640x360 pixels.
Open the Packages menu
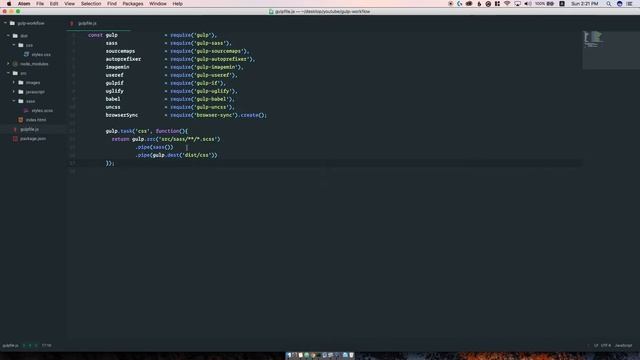133,4
